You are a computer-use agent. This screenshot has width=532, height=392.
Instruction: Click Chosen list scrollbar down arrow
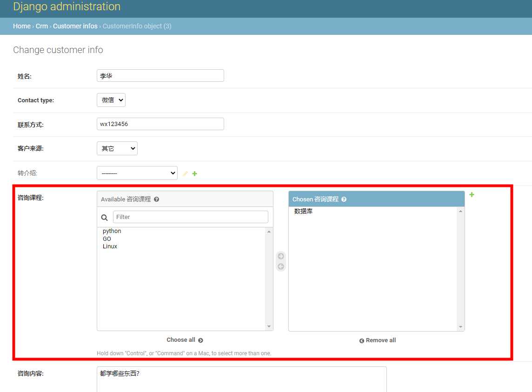pyautogui.click(x=460, y=327)
